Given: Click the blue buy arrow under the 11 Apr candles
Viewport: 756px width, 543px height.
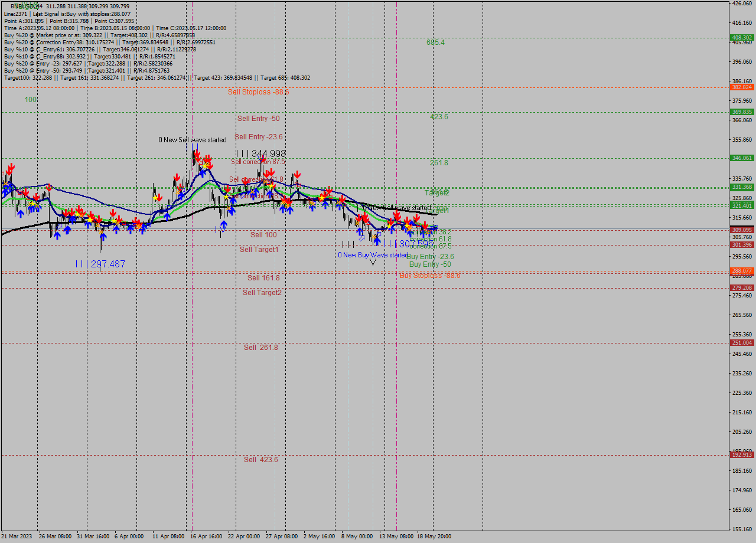Looking at the screenshot, I should [x=167, y=217].
